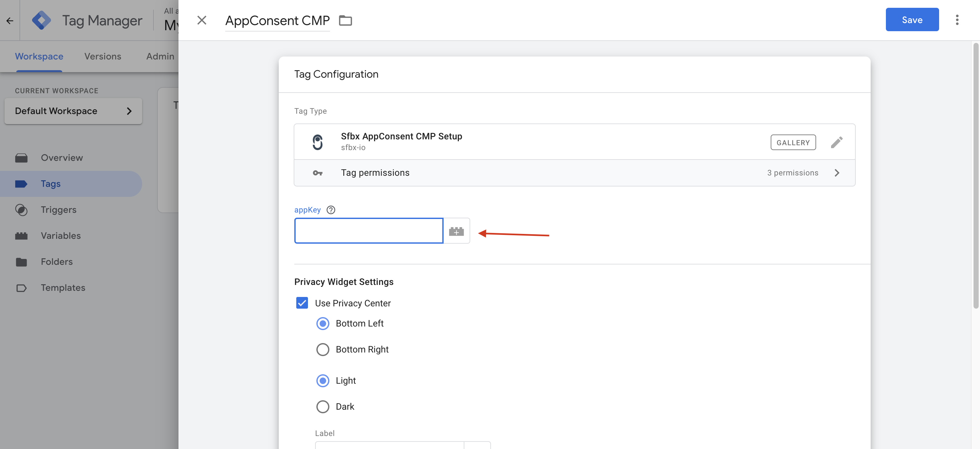Save the AppConsent CMP tag

pyautogui.click(x=912, y=19)
